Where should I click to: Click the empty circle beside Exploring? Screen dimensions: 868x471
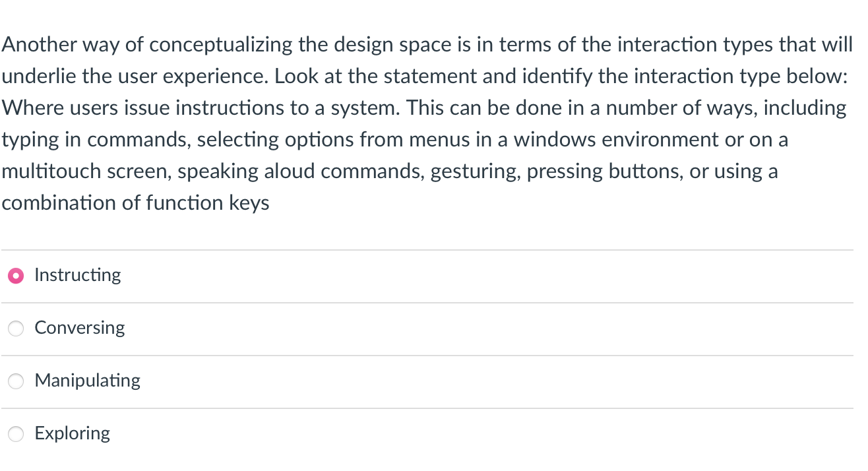coord(16,433)
